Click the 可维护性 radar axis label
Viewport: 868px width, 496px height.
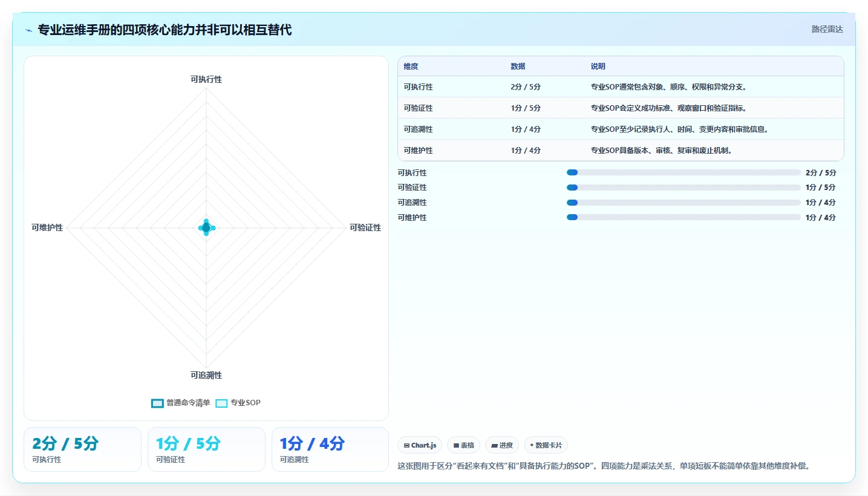(47, 228)
